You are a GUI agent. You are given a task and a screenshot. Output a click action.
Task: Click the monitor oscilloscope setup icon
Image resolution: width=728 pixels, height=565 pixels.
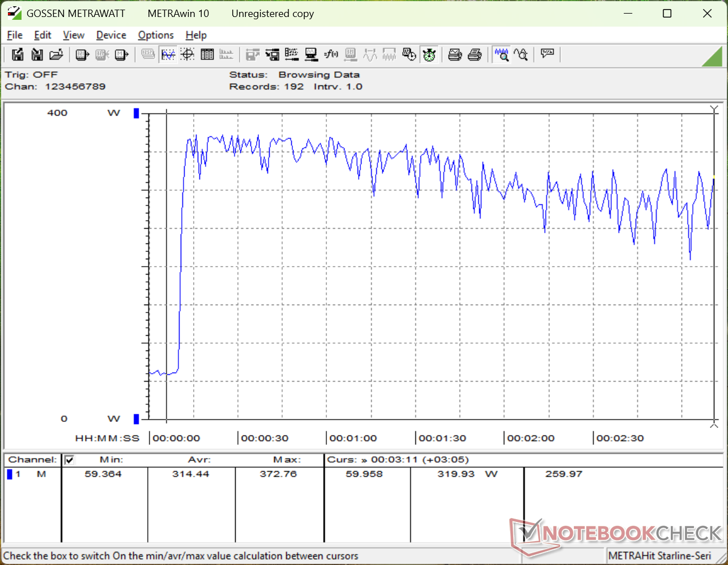(311, 54)
